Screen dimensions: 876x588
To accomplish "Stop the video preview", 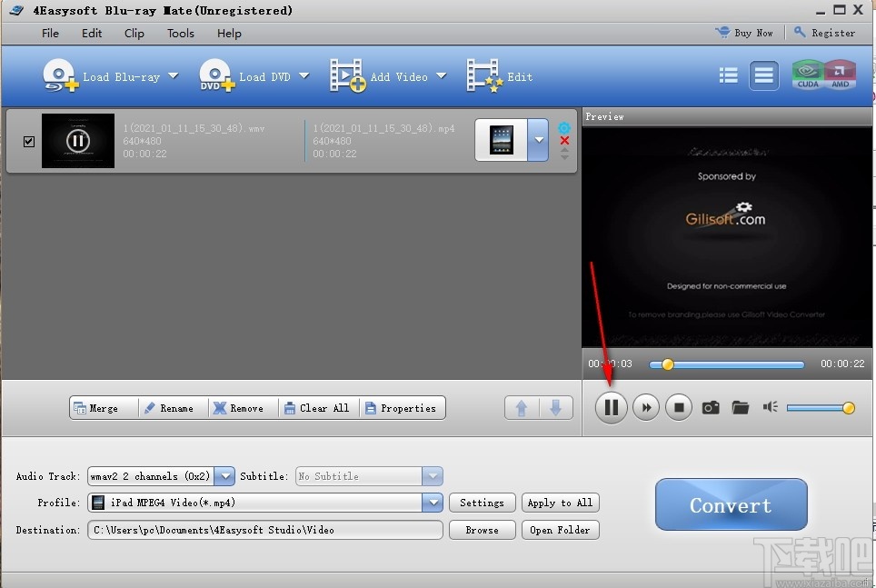I will pos(679,408).
